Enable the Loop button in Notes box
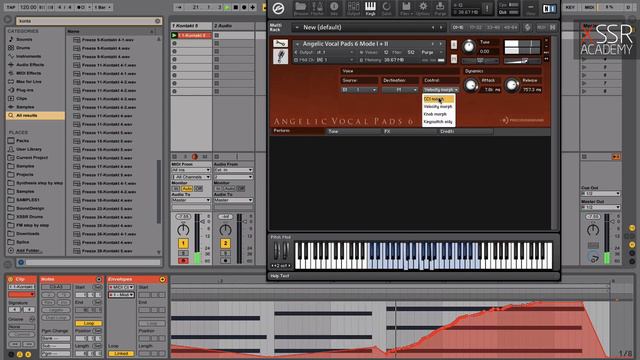 click(x=89, y=323)
